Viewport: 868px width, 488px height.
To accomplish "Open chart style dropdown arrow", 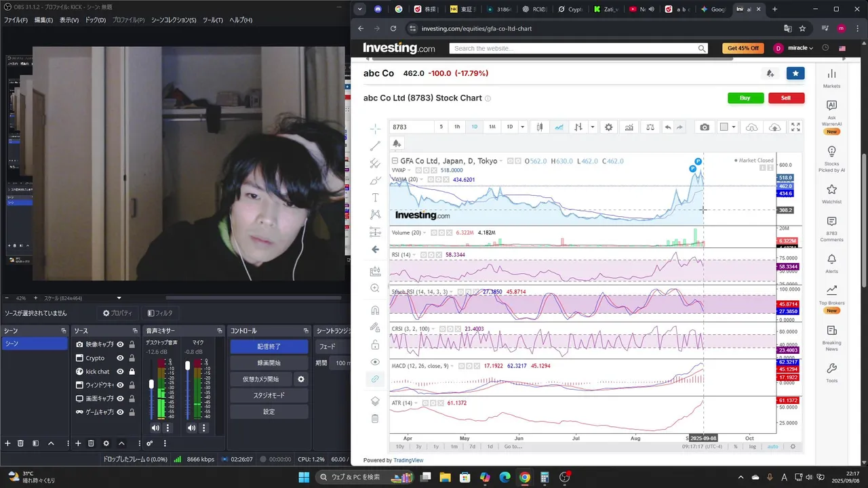I will click(x=592, y=127).
